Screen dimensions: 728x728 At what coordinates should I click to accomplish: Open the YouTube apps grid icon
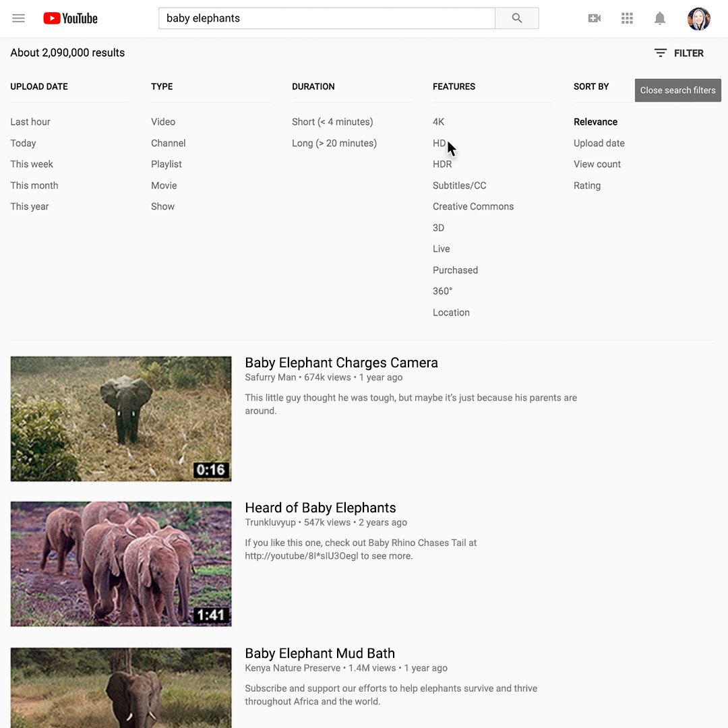(628, 18)
